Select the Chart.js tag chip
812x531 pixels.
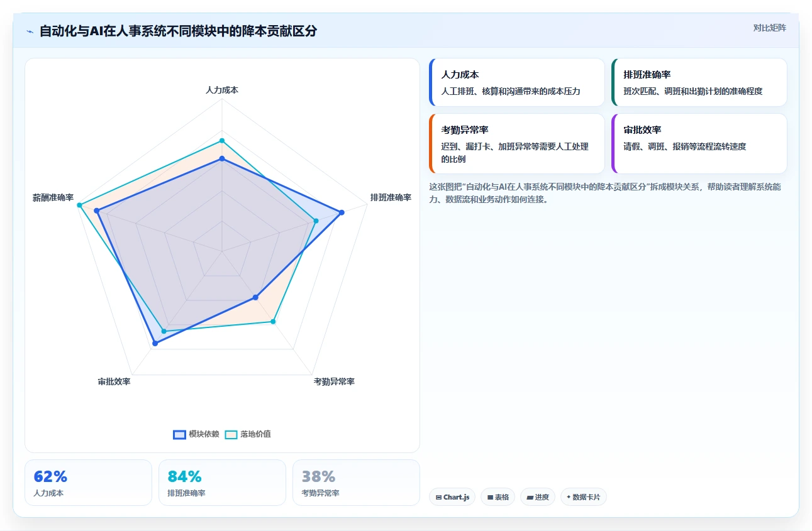452,497
